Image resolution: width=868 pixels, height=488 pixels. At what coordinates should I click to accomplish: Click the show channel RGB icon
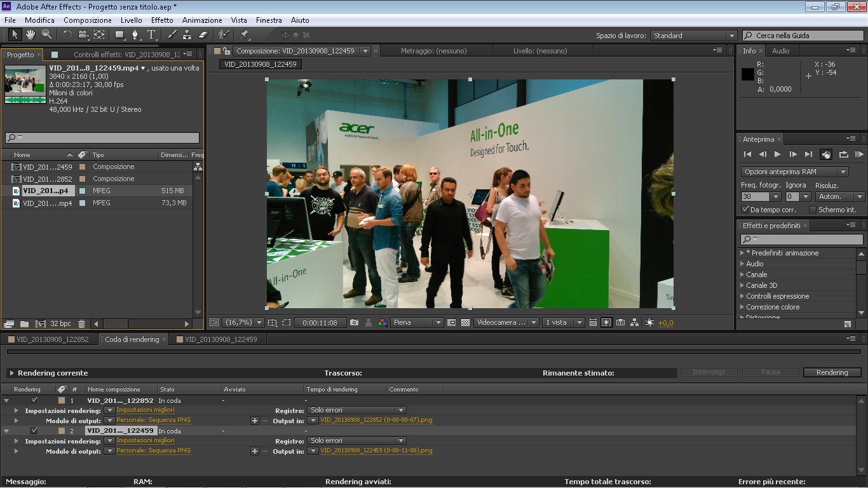pyautogui.click(x=383, y=323)
